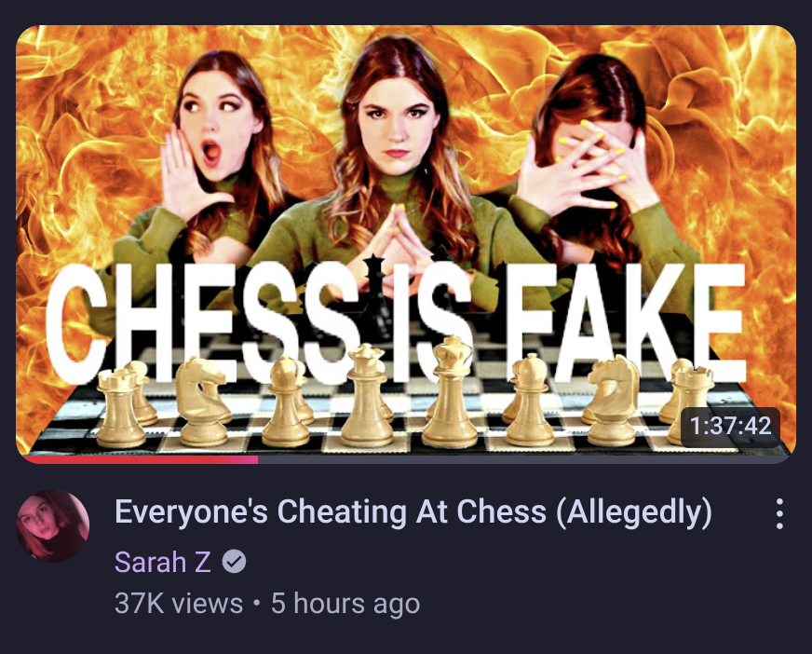Click the red watched portion of the progress bar
Screen dimensions: 812x654
click(x=140, y=459)
